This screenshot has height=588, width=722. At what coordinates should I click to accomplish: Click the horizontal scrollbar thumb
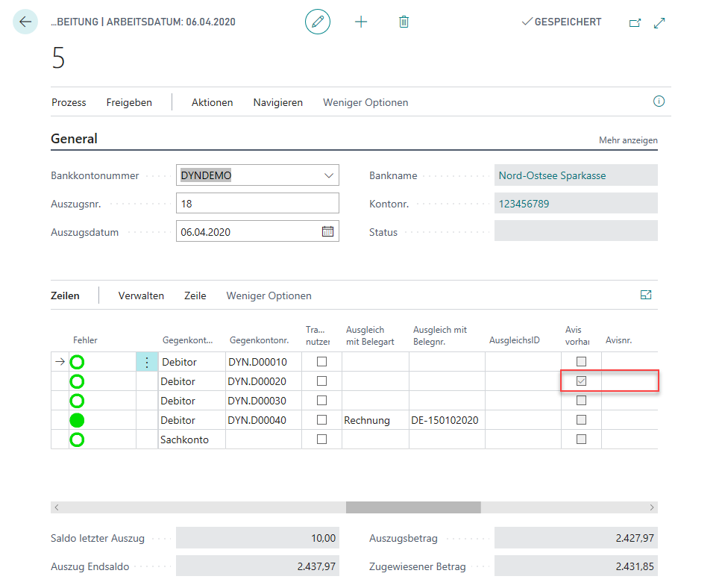[x=413, y=507]
